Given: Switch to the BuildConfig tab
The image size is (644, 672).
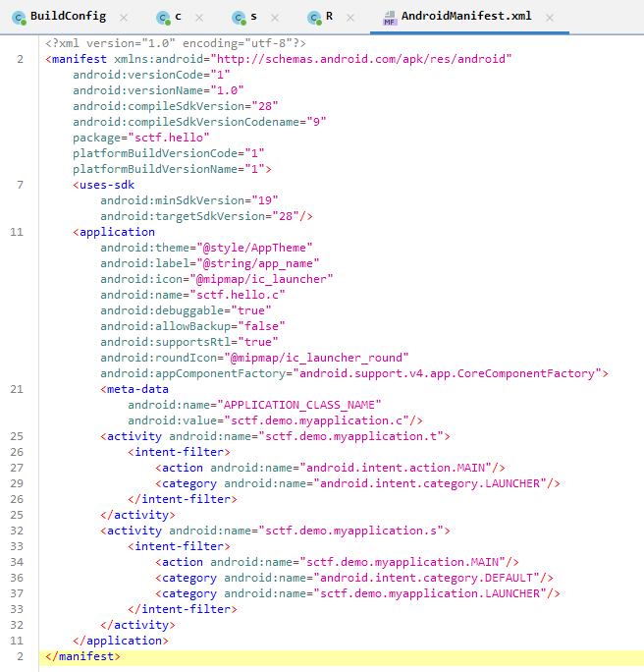Looking at the screenshot, I should [68, 18].
